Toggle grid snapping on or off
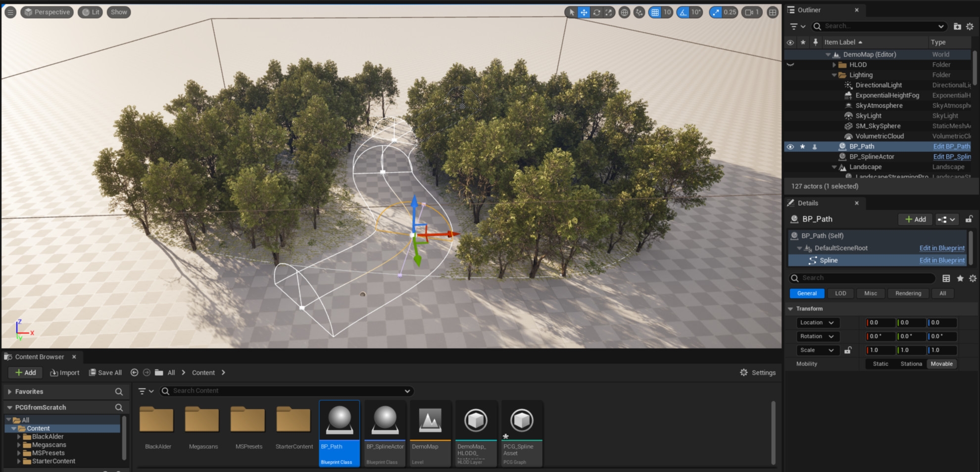Image resolution: width=980 pixels, height=472 pixels. pos(655,12)
